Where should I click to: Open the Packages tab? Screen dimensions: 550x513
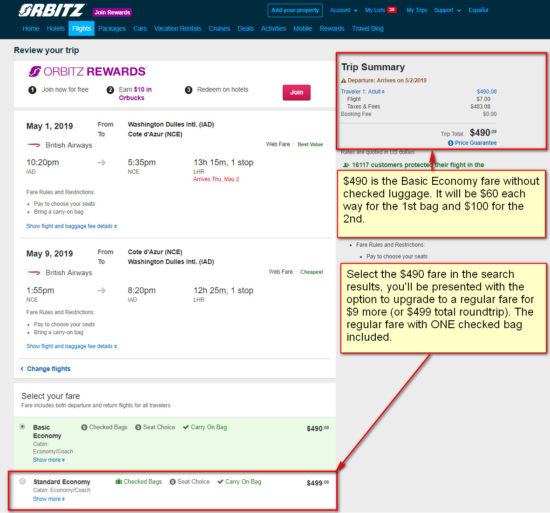coord(112,28)
